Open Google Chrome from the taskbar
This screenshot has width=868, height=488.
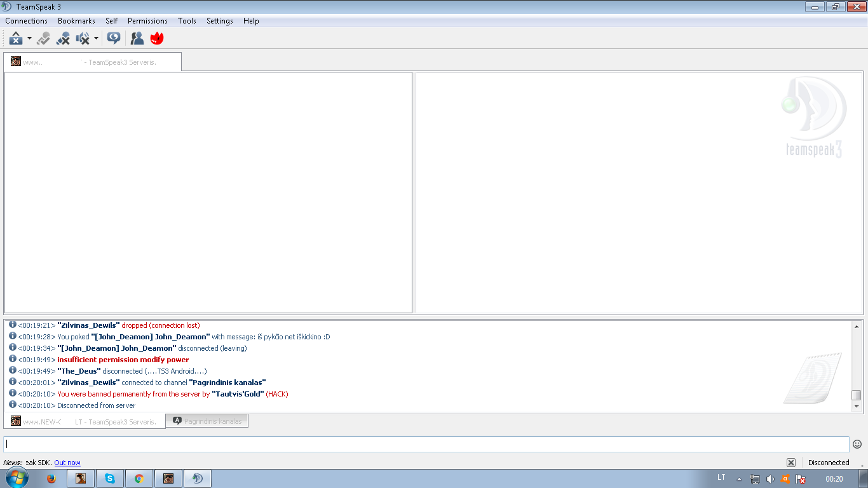139,478
